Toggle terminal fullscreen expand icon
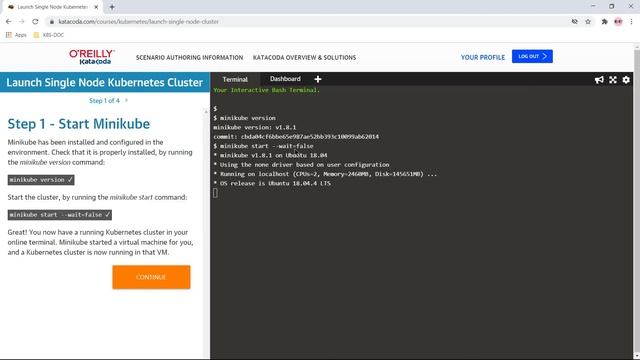640x360 pixels. 613,80
